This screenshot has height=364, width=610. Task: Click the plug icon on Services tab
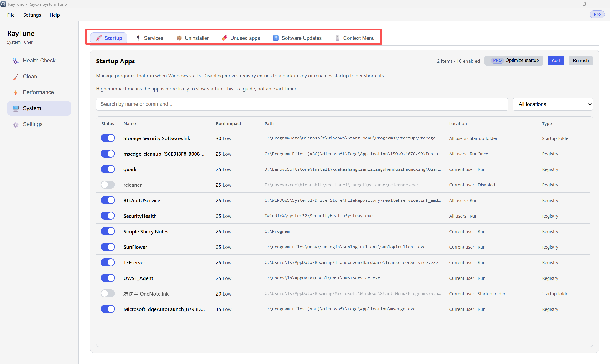tap(138, 38)
